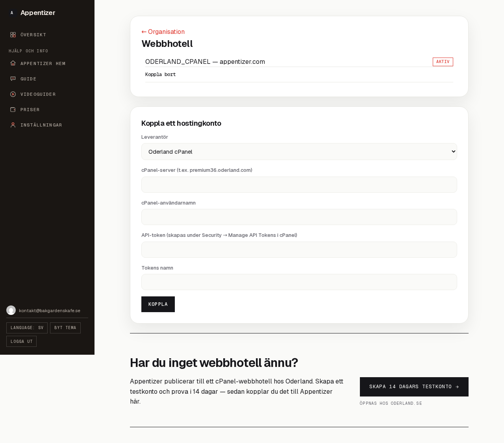The image size is (504, 443).
Task: Click Koppla bort for the ODERLAND_CPANEL account
Action: click(x=161, y=74)
